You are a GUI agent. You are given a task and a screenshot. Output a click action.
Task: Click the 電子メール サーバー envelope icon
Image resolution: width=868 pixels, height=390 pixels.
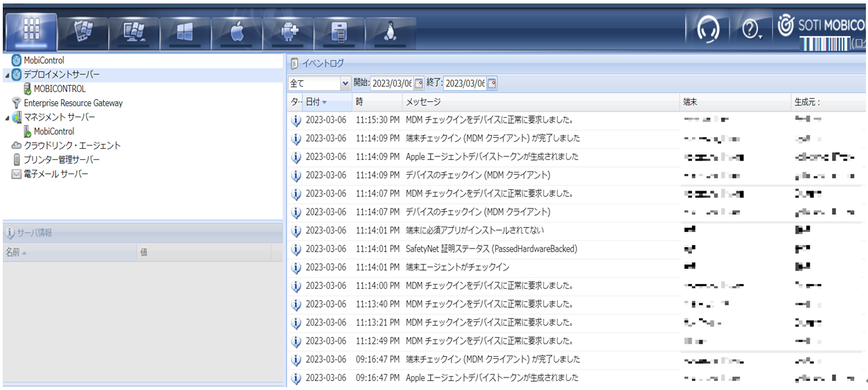pos(17,174)
